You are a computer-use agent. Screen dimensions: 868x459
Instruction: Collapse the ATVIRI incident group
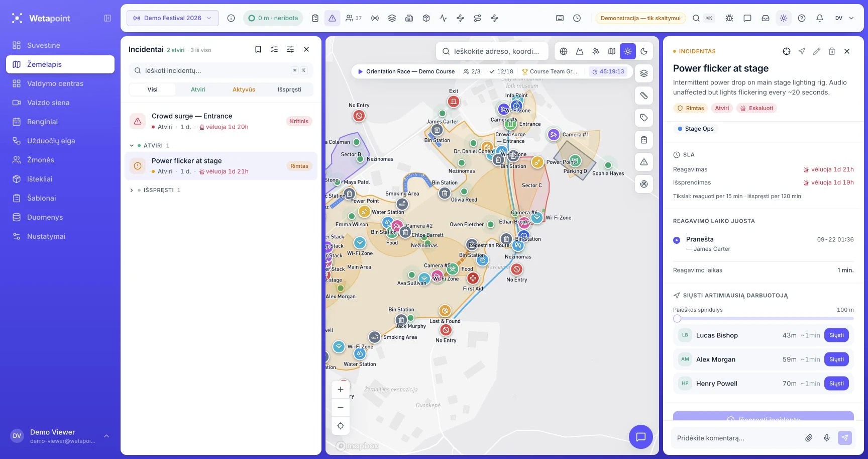point(132,145)
